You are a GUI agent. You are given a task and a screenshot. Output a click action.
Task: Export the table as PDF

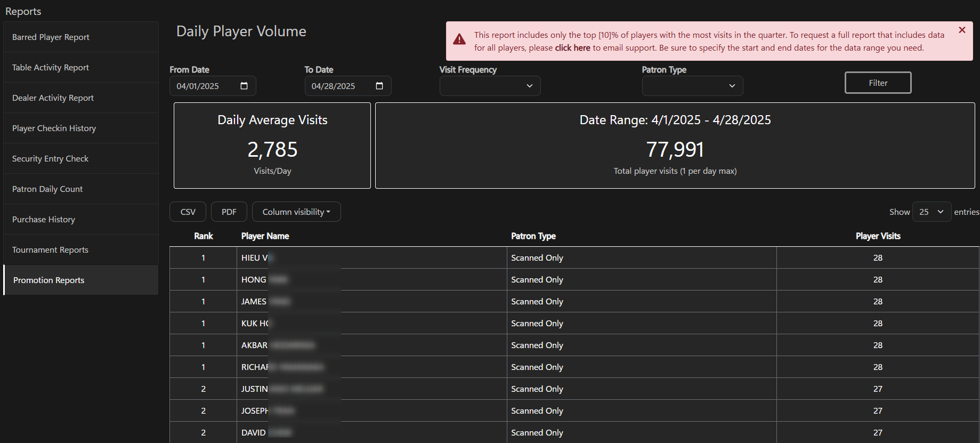229,212
